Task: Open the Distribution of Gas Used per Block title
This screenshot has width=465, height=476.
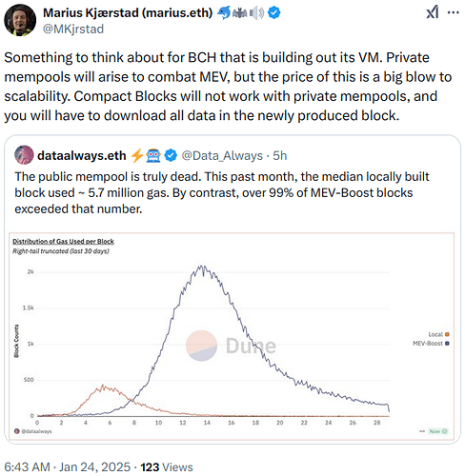Action: click(x=63, y=242)
